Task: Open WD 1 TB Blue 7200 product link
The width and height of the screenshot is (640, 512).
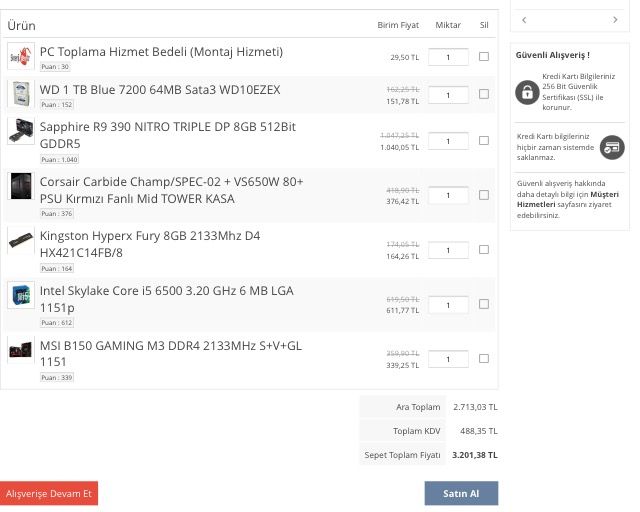Action: [160, 90]
